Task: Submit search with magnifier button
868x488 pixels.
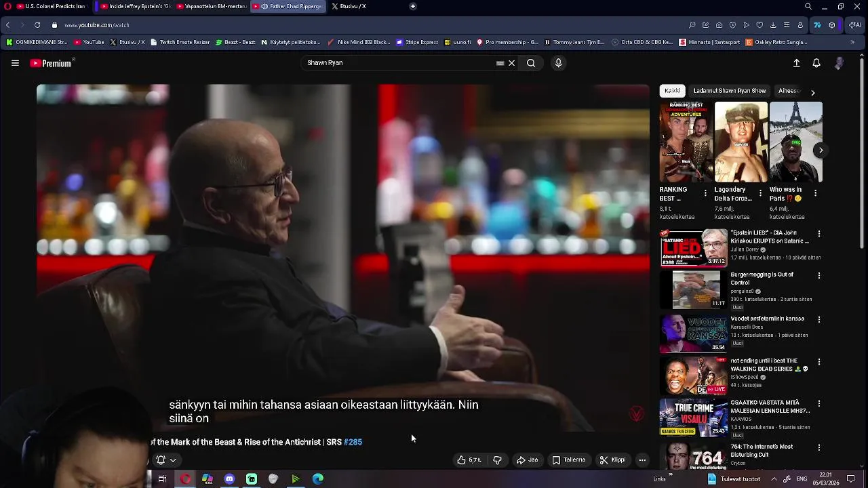Action: point(531,63)
